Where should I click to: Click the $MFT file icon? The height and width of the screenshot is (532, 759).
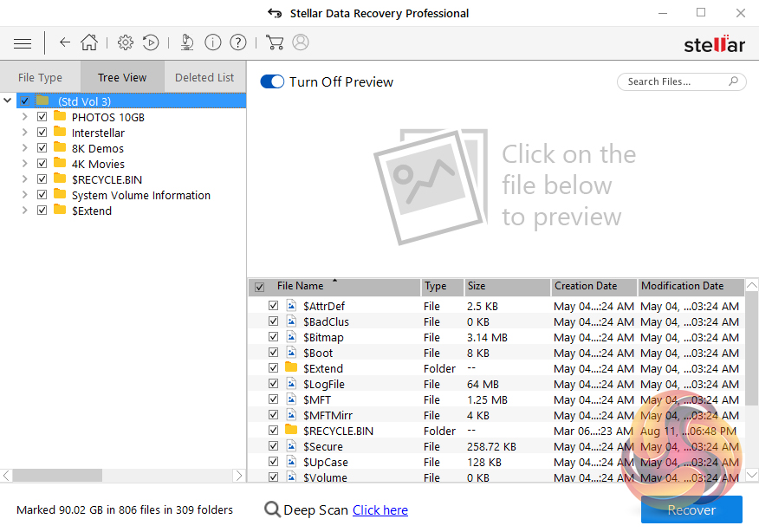291,399
